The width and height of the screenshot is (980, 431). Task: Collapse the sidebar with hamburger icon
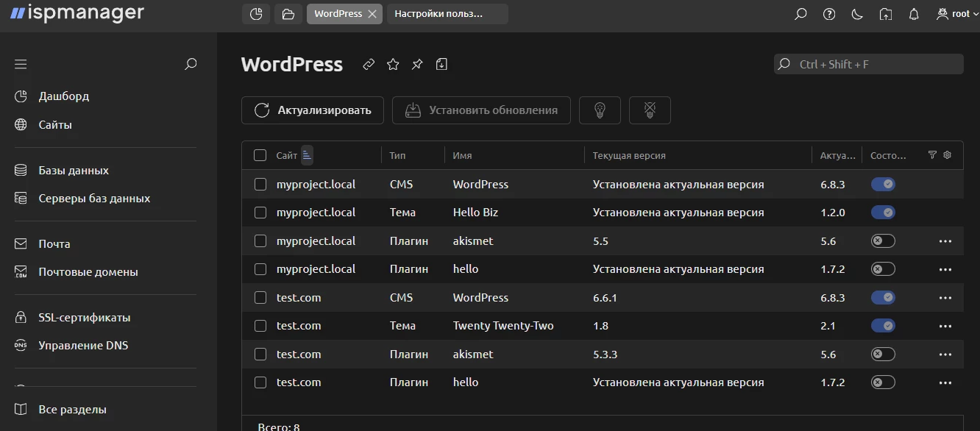tap(21, 65)
